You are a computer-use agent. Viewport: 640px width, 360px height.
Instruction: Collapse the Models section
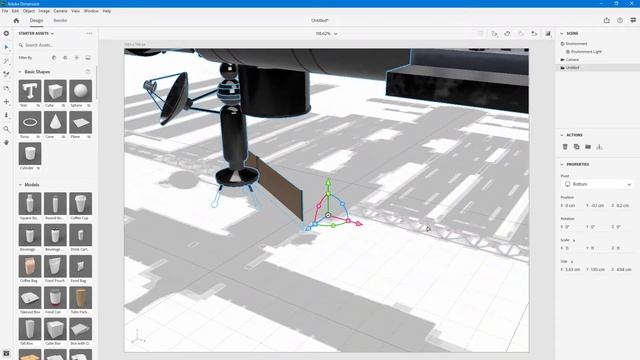[20, 185]
